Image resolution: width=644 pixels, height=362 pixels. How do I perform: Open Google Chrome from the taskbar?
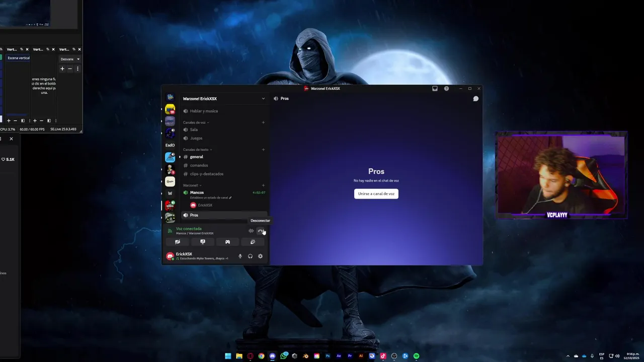(x=261, y=356)
